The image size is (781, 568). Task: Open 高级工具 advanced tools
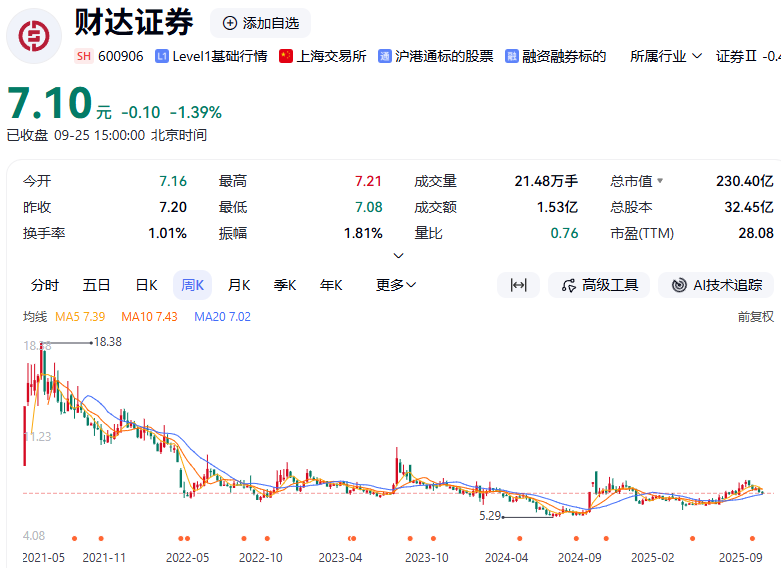pyautogui.click(x=599, y=285)
